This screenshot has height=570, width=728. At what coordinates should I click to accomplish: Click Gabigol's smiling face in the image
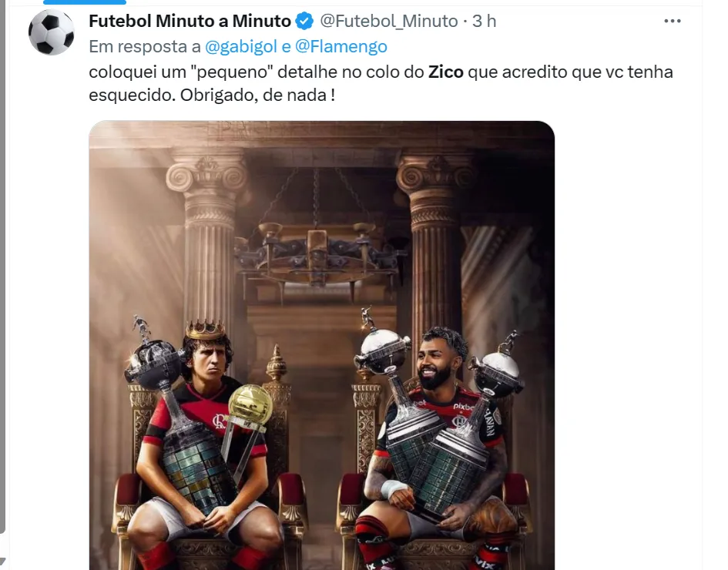(x=435, y=363)
